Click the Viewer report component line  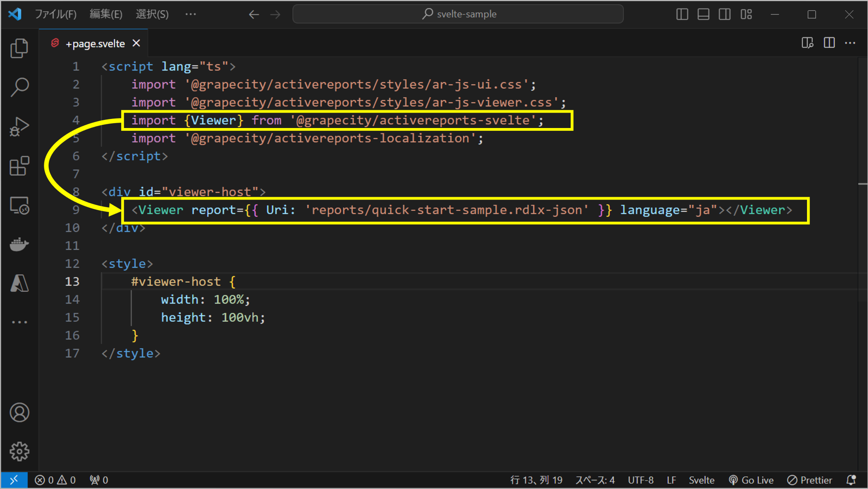point(462,210)
